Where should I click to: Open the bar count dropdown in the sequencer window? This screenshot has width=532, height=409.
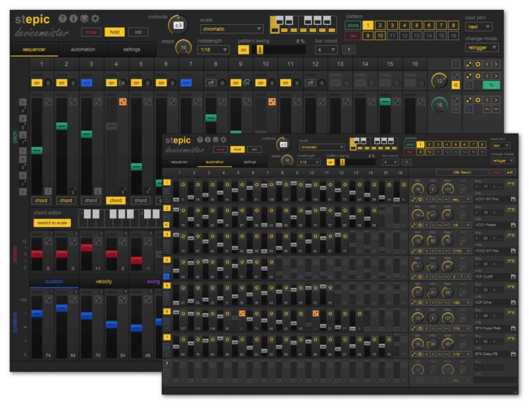[x=326, y=50]
